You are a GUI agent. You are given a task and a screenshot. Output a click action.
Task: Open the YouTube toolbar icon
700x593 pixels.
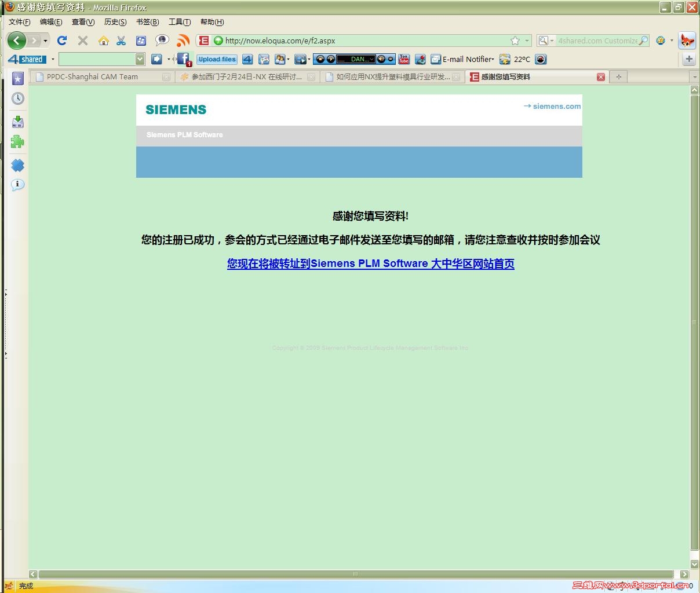(404, 59)
